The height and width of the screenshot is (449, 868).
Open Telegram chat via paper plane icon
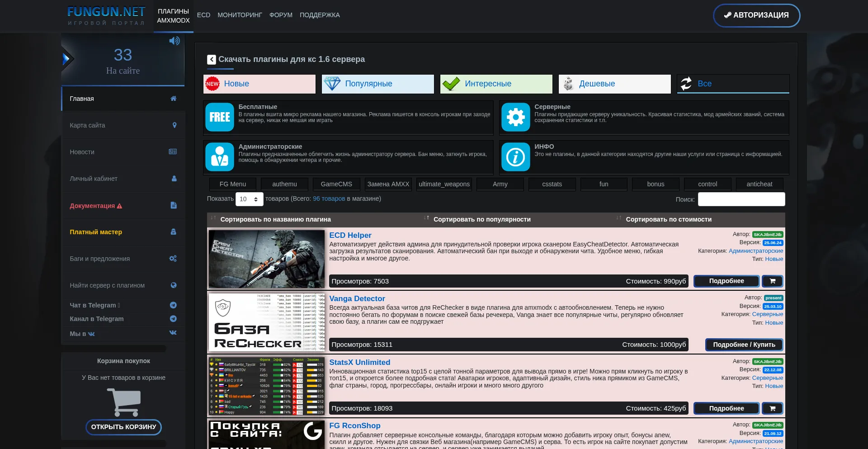click(173, 305)
